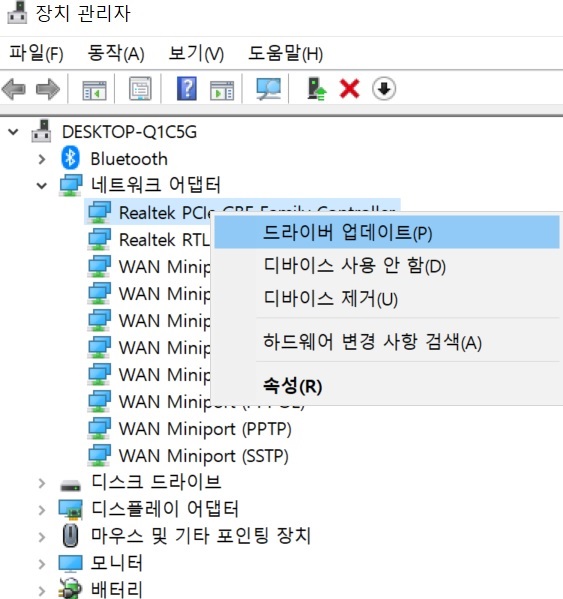Collapse the 네트워크 어댑터 category

(x=42, y=186)
